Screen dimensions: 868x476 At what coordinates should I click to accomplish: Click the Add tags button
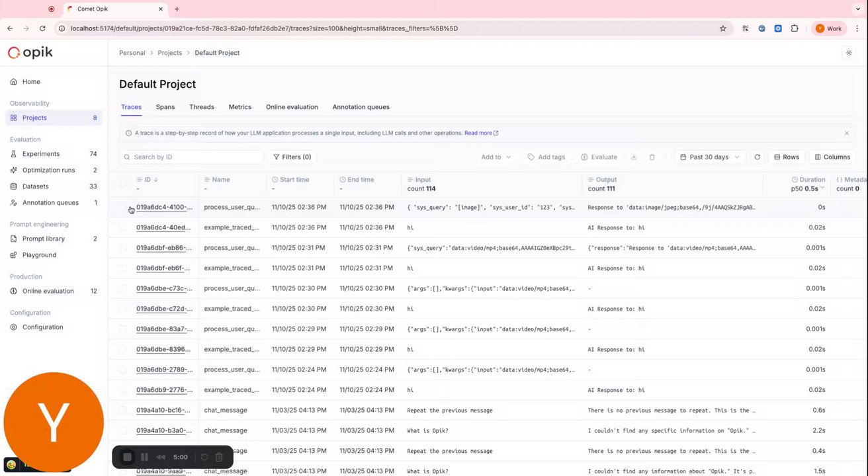click(x=546, y=157)
